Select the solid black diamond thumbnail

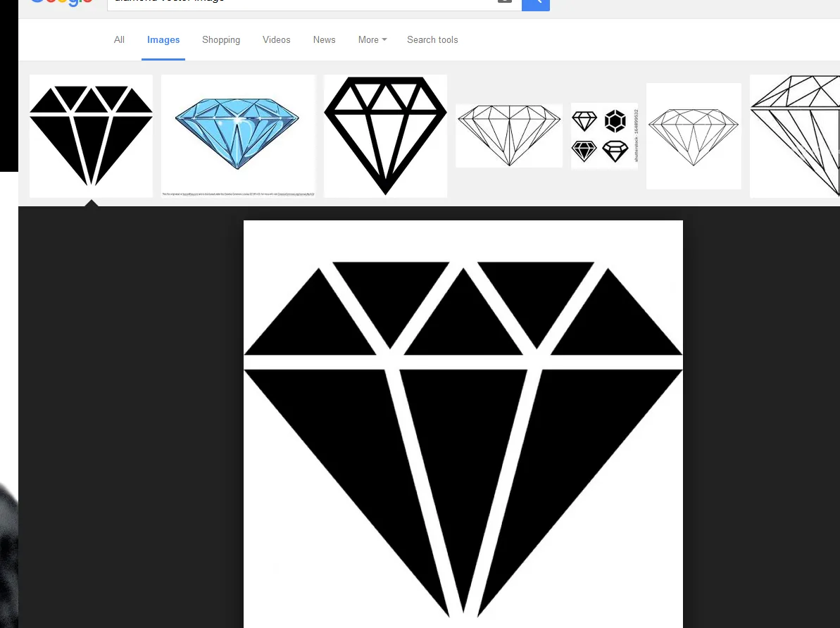(91, 136)
